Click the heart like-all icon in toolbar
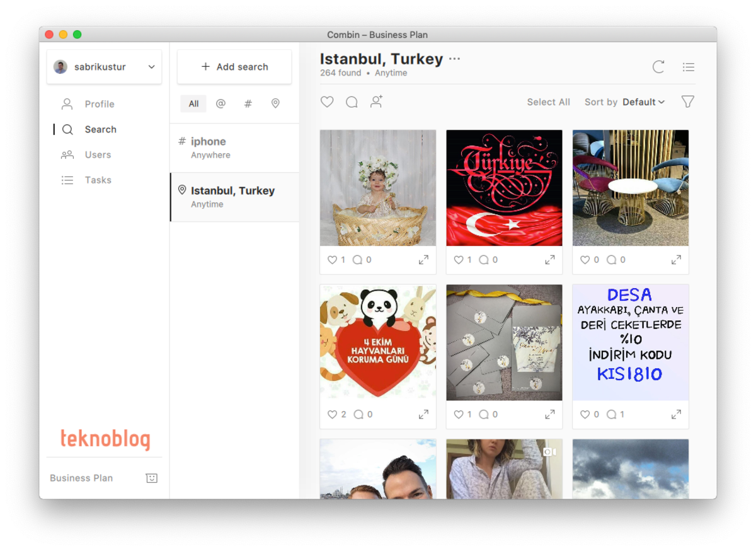 (327, 101)
